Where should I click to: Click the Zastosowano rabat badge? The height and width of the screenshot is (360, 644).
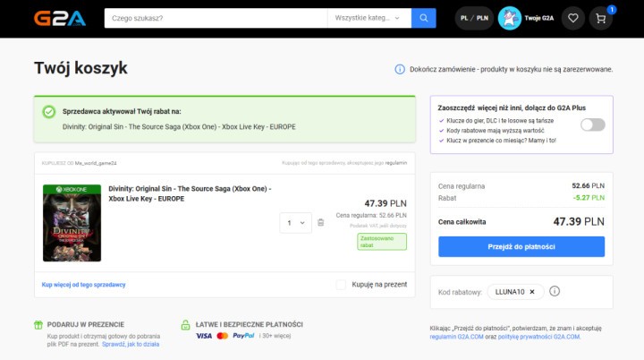[x=382, y=242]
